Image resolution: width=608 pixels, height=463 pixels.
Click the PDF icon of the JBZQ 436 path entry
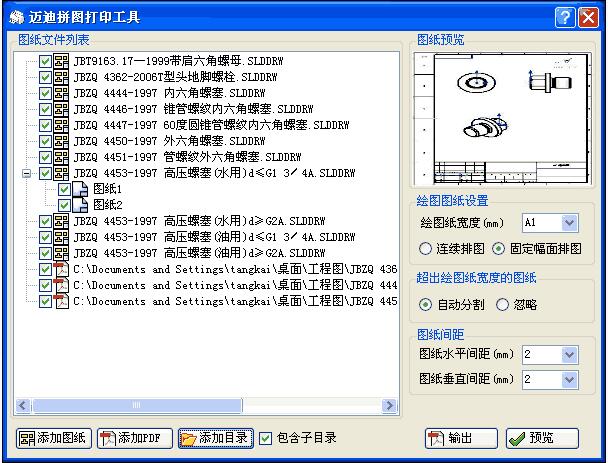61,270
